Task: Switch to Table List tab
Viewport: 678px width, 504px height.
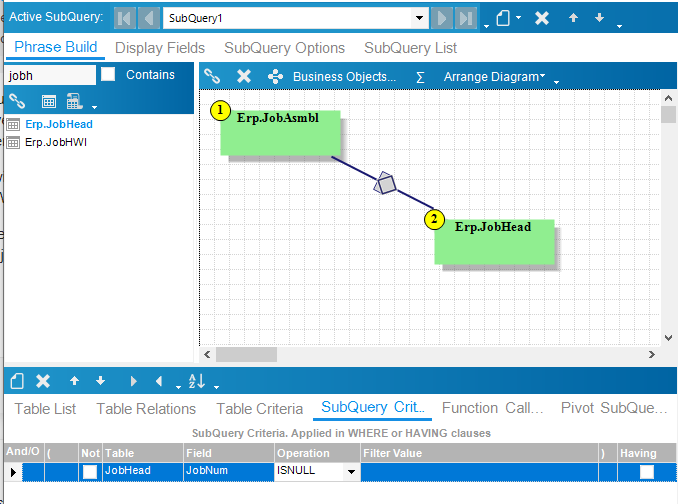Action: click(x=45, y=408)
